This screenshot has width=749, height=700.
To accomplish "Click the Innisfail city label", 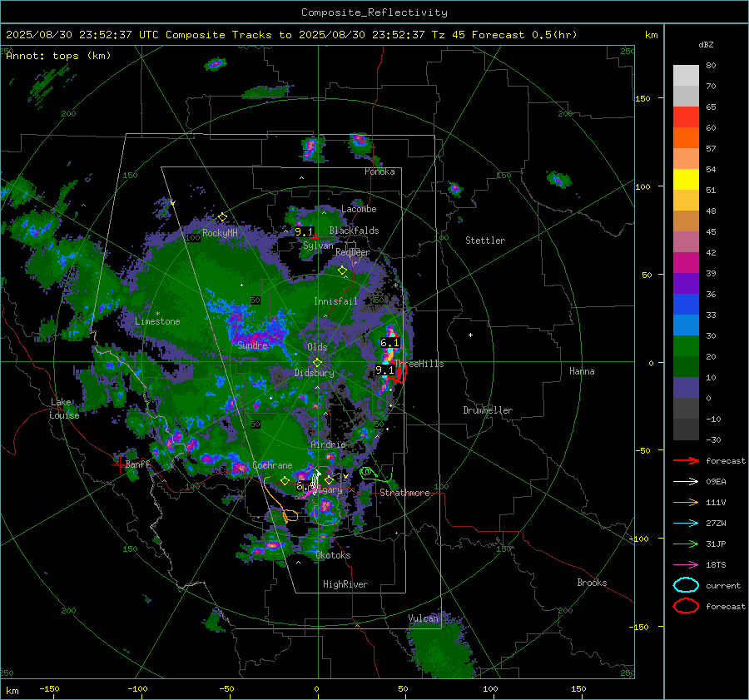I will pos(335,301).
